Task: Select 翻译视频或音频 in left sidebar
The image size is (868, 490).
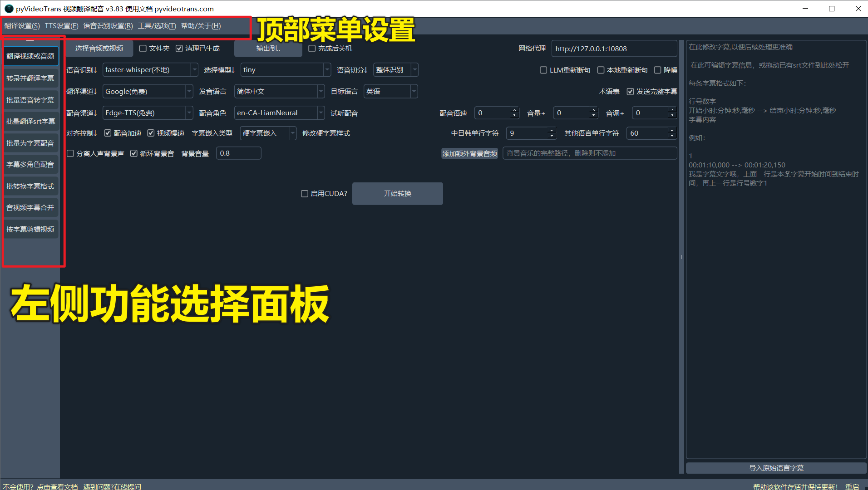Action: tap(30, 56)
